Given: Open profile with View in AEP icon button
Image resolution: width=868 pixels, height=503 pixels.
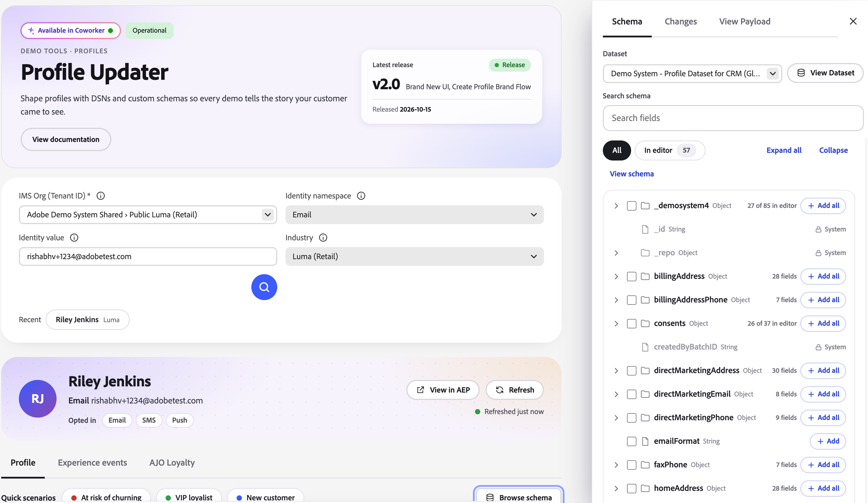Looking at the screenshot, I should click(x=443, y=390).
